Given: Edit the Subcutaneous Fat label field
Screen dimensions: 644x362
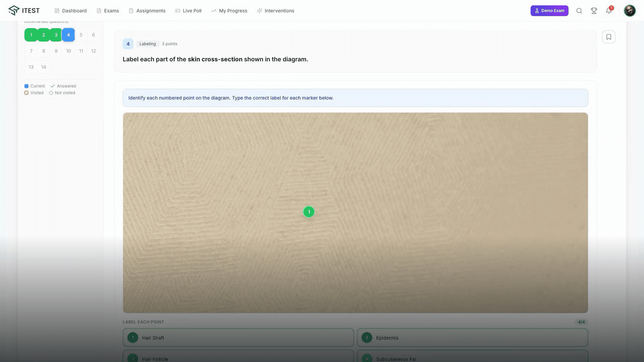Looking at the screenshot, I should click(x=472, y=356).
